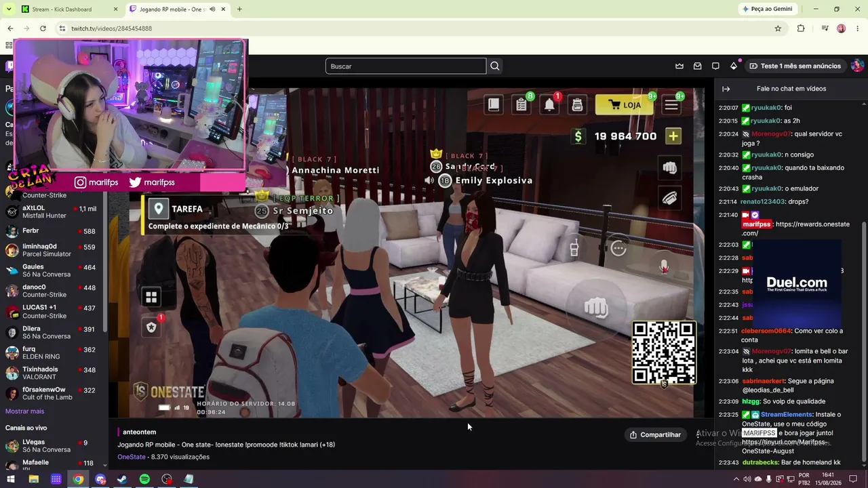Viewport: 868px width, 488px height.
Task: Open Steam from the taskbar
Action: click(122, 479)
